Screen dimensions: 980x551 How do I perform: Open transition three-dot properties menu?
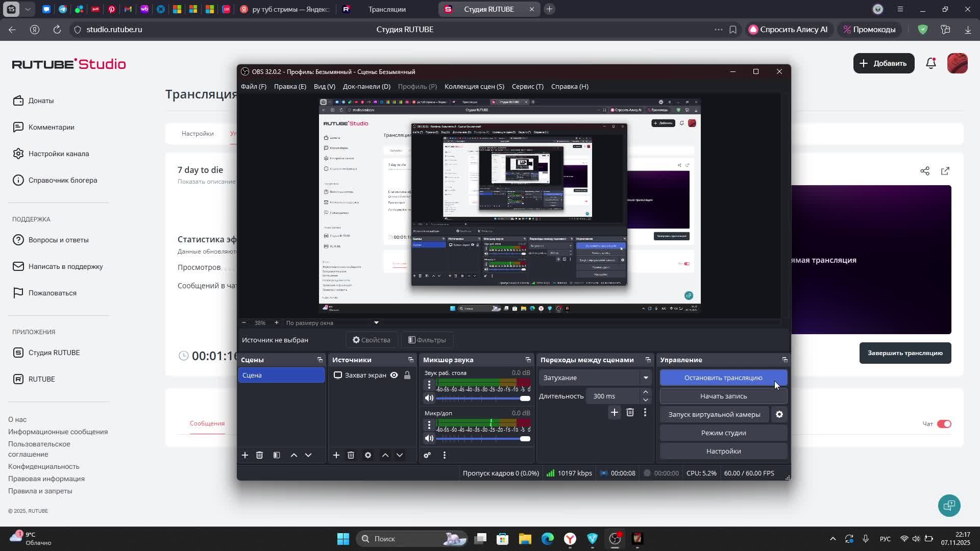(645, 412)
